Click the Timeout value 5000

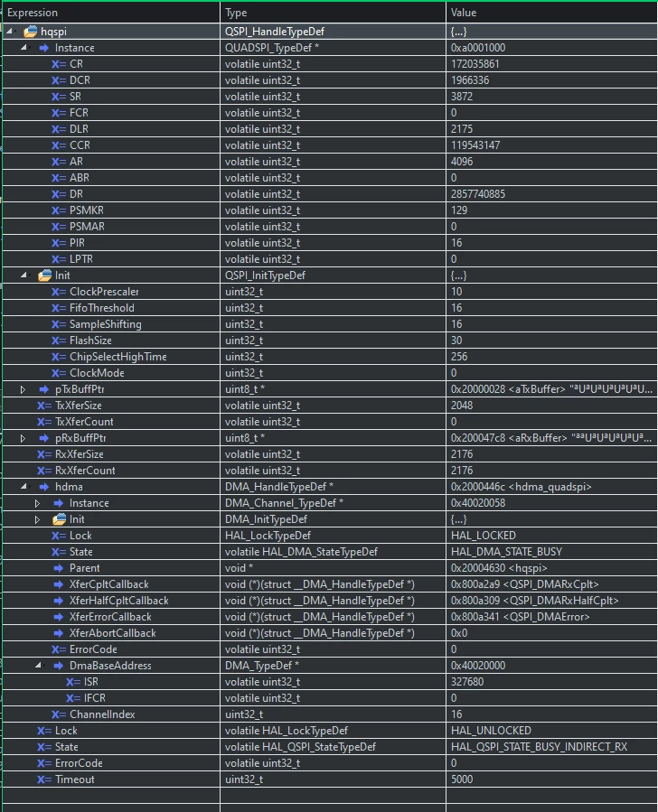click(x=462, y=779)
